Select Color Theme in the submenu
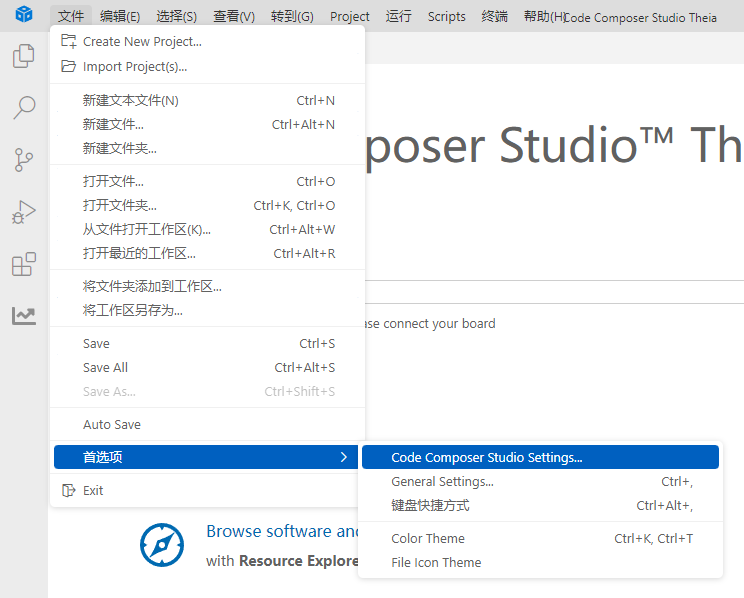This screenshot has height=598, width=744. tap(428, 539)
